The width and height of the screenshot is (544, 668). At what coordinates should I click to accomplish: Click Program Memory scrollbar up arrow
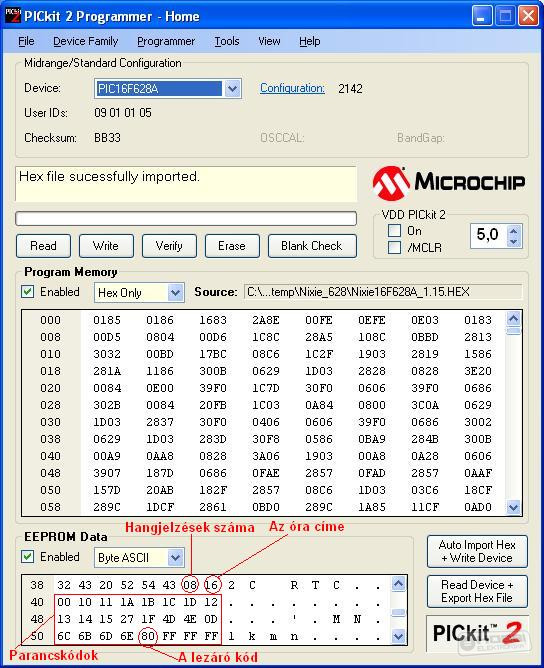pyautogui.click(x=514, y=318)
